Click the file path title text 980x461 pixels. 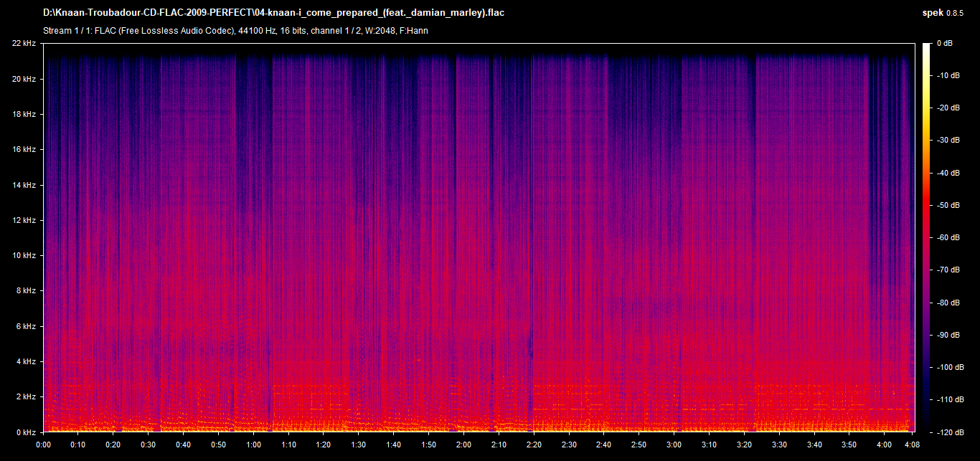[x=273, y=14]
